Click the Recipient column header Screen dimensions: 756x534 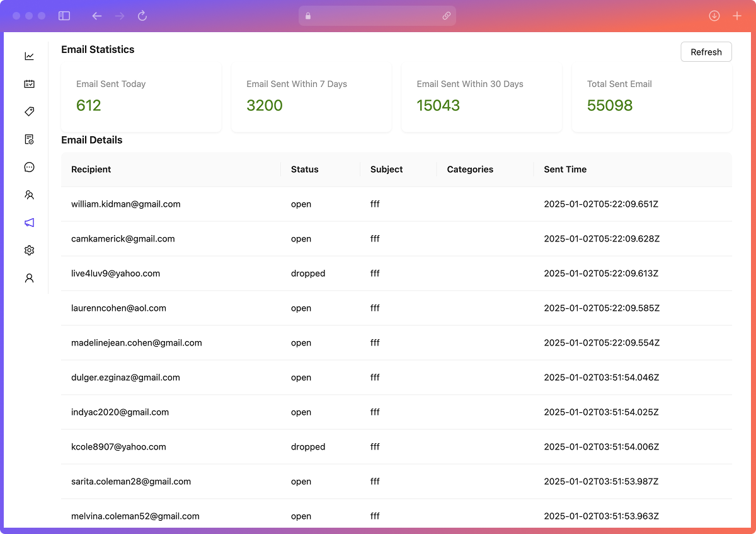(171, 169)
